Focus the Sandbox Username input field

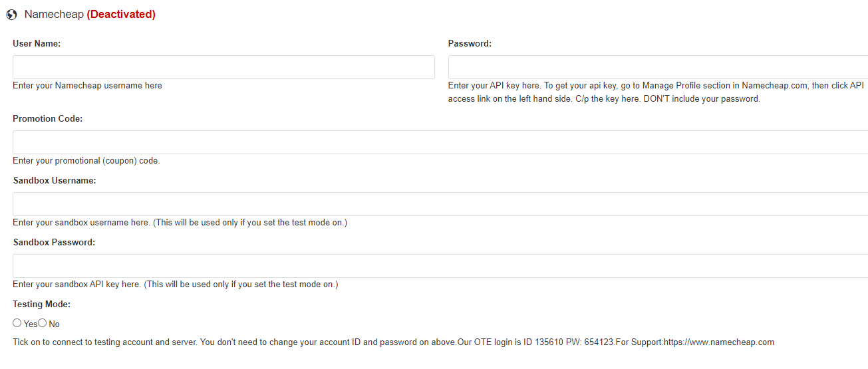[440, 204]
